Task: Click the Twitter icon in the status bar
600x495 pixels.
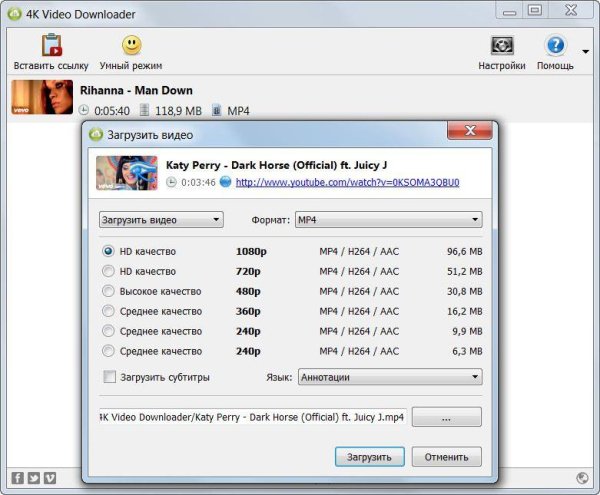Action: pyautogui.click(x=34, y=478)
